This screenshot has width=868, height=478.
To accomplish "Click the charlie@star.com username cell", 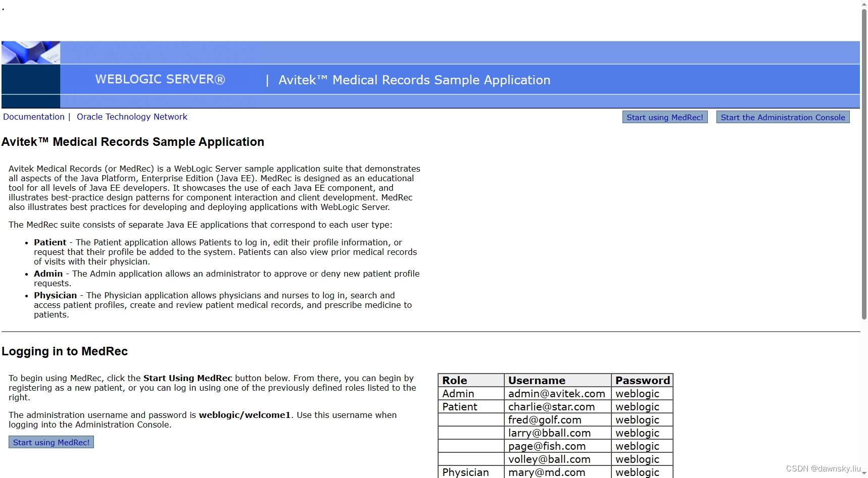I will pyautogui.click(x=558, y=407).
